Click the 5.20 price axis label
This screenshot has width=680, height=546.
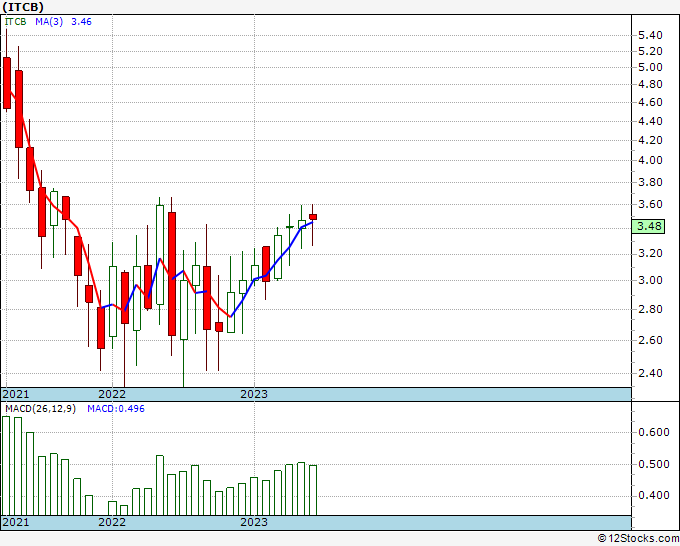tap(650, 51)
